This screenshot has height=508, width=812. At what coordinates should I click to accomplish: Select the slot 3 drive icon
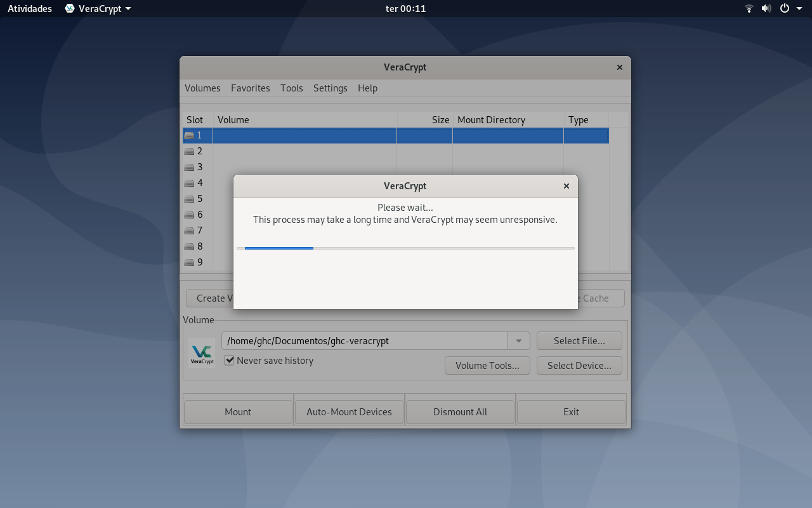189,167
